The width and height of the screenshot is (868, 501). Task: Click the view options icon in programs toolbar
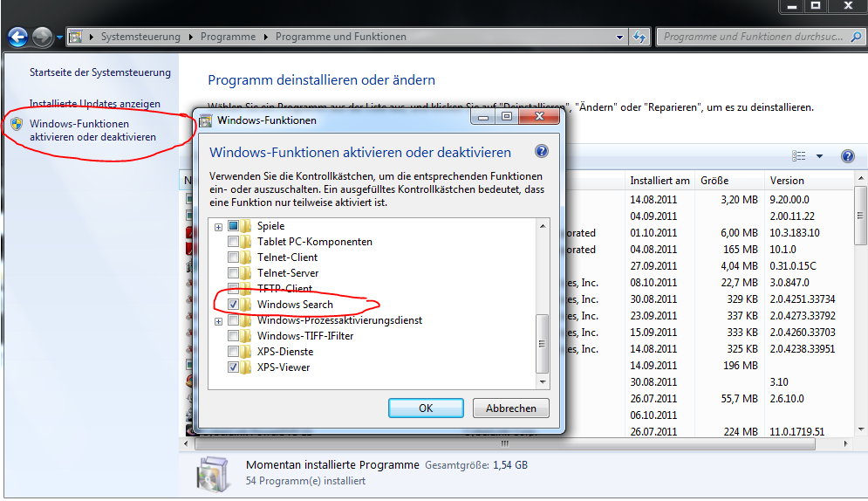[x=799, y=156]
